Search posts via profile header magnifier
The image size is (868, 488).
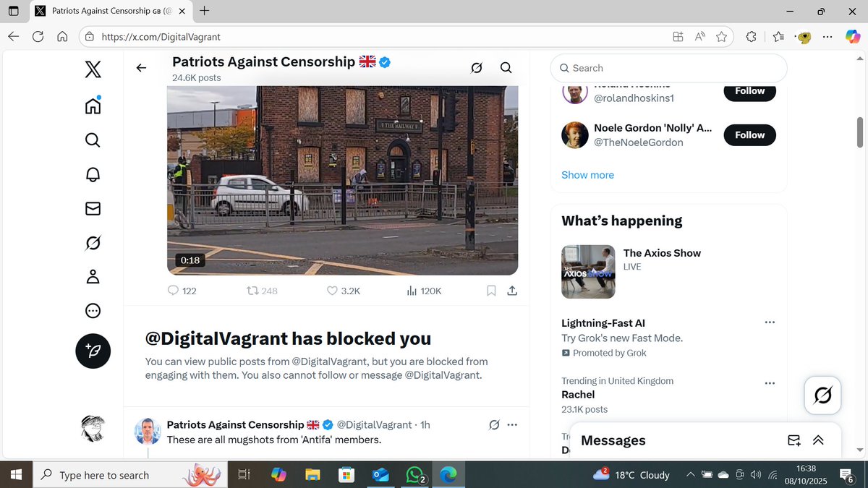click(x=506, y=68)
